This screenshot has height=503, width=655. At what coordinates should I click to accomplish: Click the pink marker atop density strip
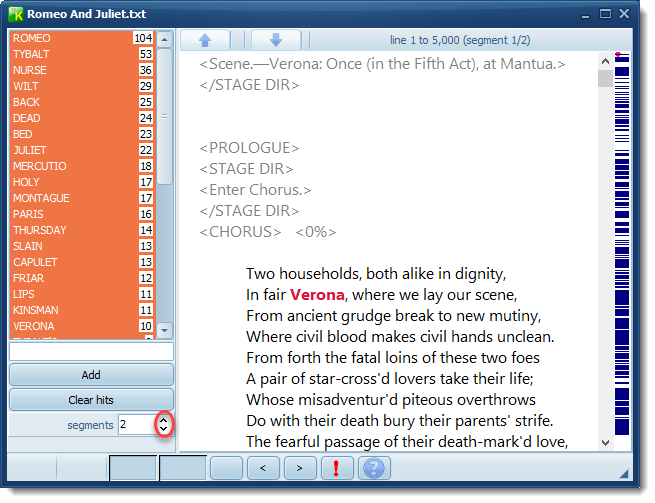point(618,54)
